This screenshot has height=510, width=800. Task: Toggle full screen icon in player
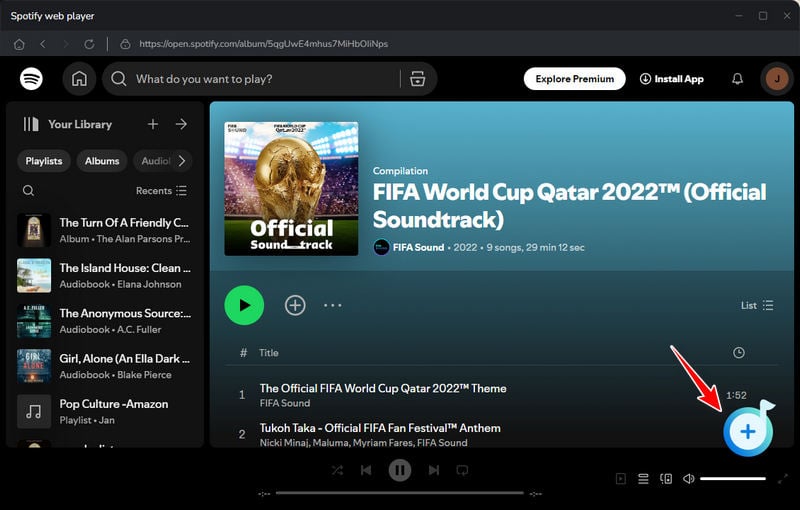[783, 478]
